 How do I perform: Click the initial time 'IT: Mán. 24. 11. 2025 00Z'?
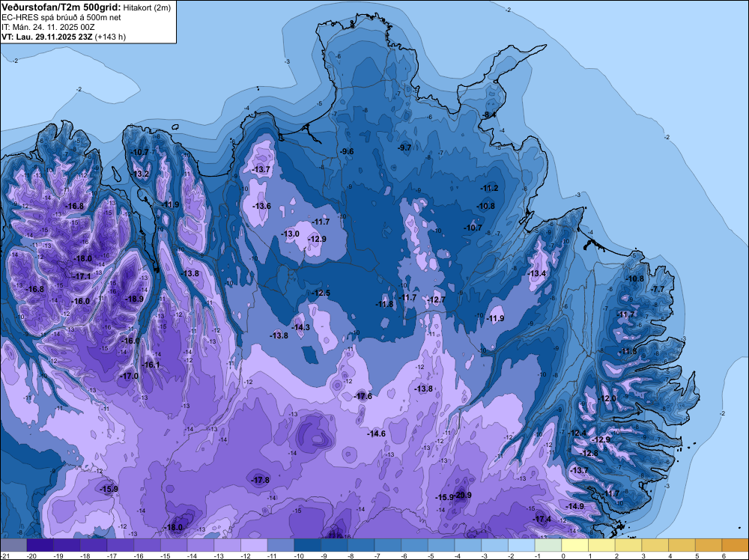point(48,27)
